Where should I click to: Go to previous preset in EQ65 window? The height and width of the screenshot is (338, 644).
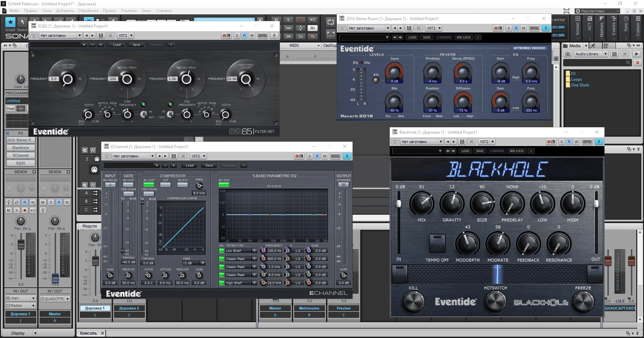(x=87, y=36)
